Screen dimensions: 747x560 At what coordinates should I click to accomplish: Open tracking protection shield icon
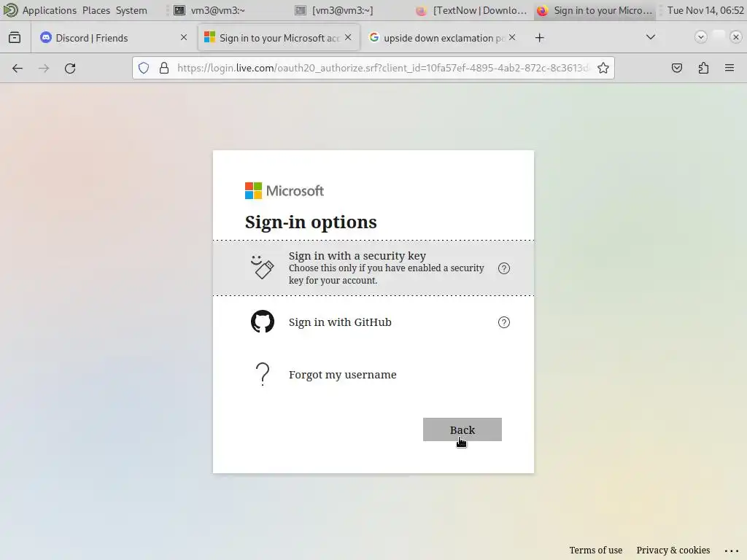(144, 68)
